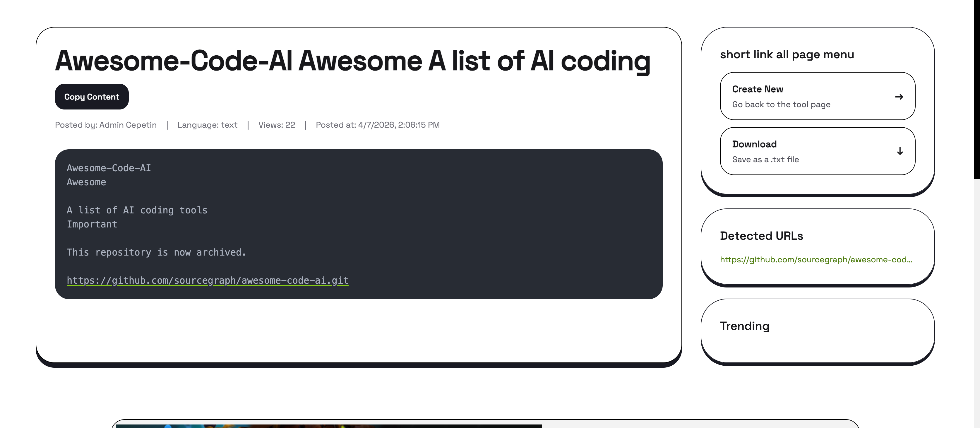The height and width of the screenshot is (428, 980).
Task: Click the 'A list of AI coding tools' line
Action: (137, 210)
